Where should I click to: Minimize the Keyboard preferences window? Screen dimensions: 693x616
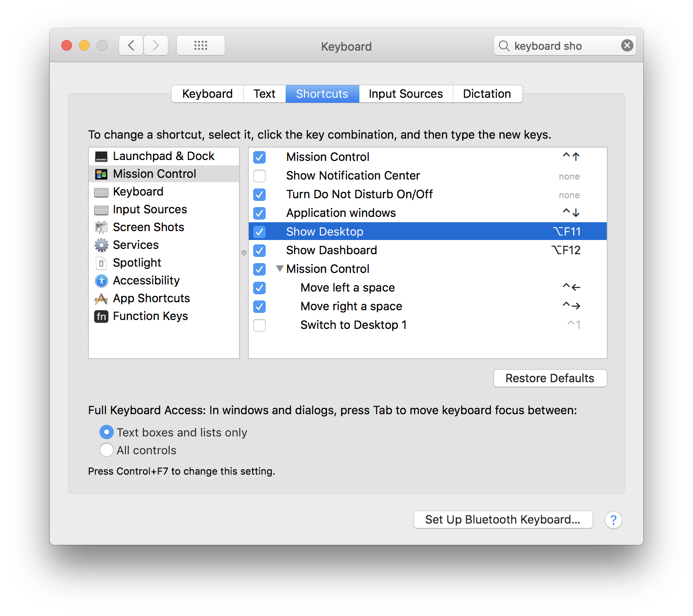84,45
